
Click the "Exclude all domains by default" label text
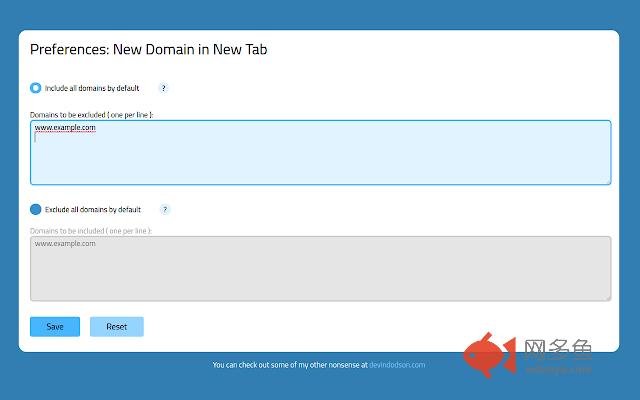pyautogui.click(x=93, y=209)
